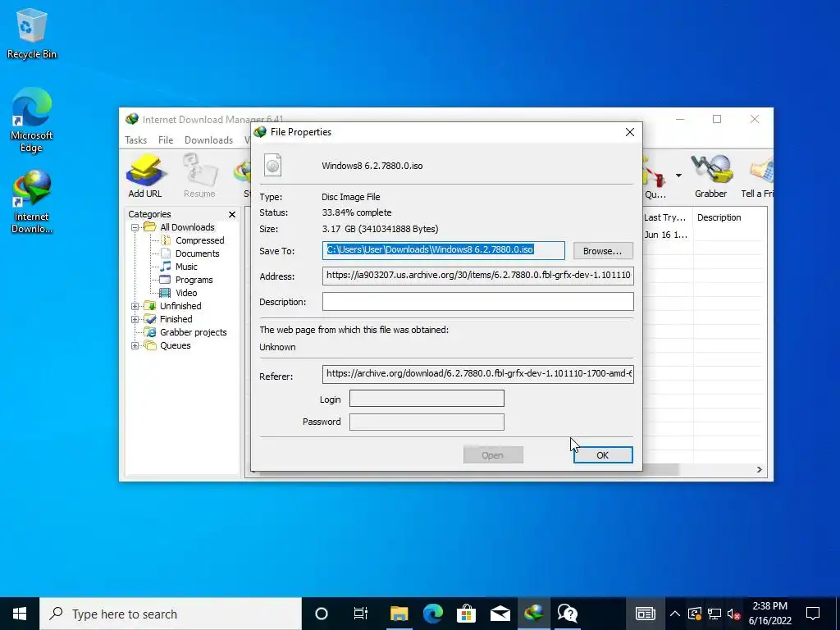The width and height of the screenshot is (840, 630).
Task: Click the IDM taskbar icon
Action: pyautogui.click(x=534, y=614)
